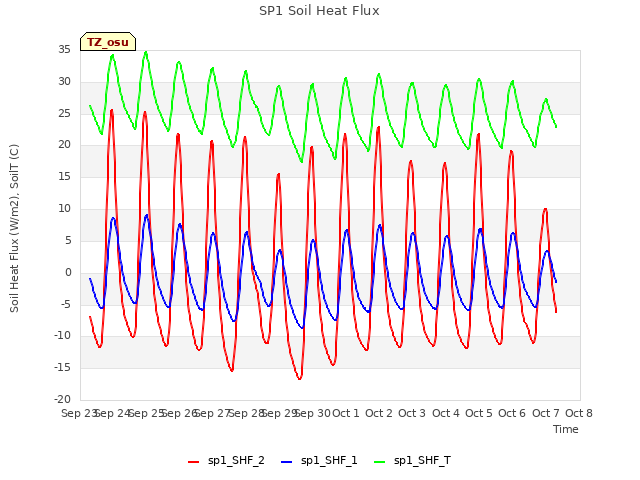Click the red sp1_SHF_2 legend swatch
Viewport: 640px width, 480px height.
point(193,462)
